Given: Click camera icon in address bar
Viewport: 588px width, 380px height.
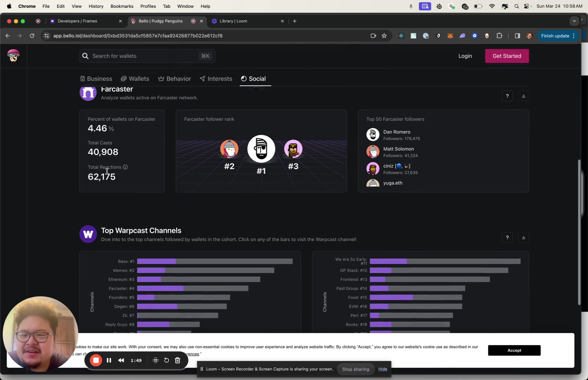Looking at the screenshot, I should point(373,36).
